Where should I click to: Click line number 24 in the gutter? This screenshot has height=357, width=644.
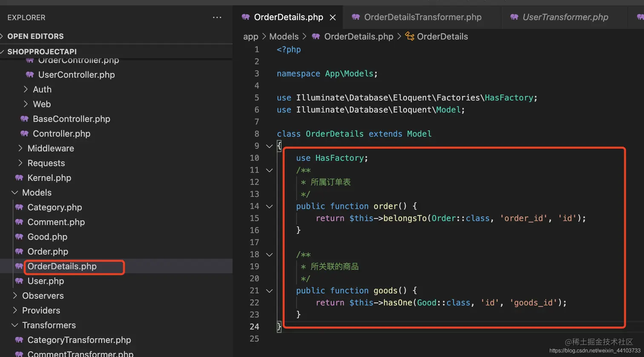254,327
